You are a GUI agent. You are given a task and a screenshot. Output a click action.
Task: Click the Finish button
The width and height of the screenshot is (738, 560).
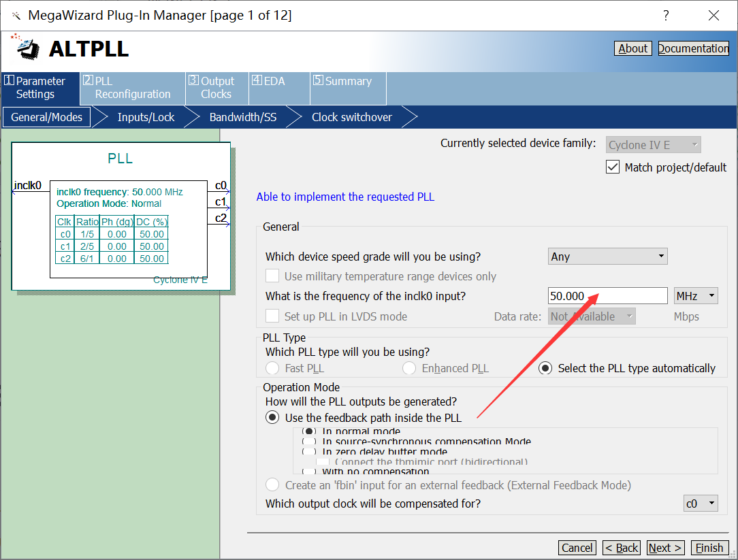coord(709,548)
